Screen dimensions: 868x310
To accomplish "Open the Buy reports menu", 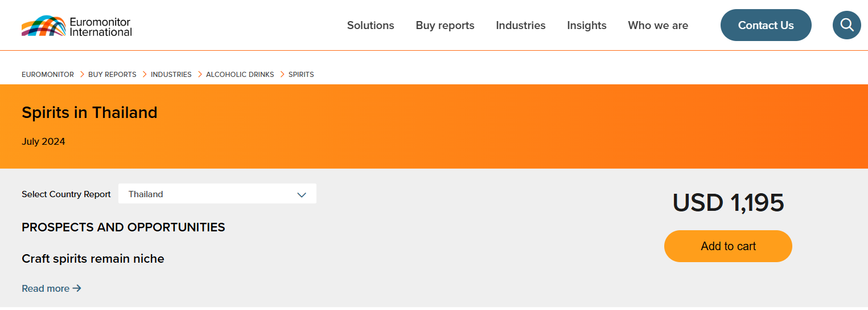I will (x=445, y=26).
